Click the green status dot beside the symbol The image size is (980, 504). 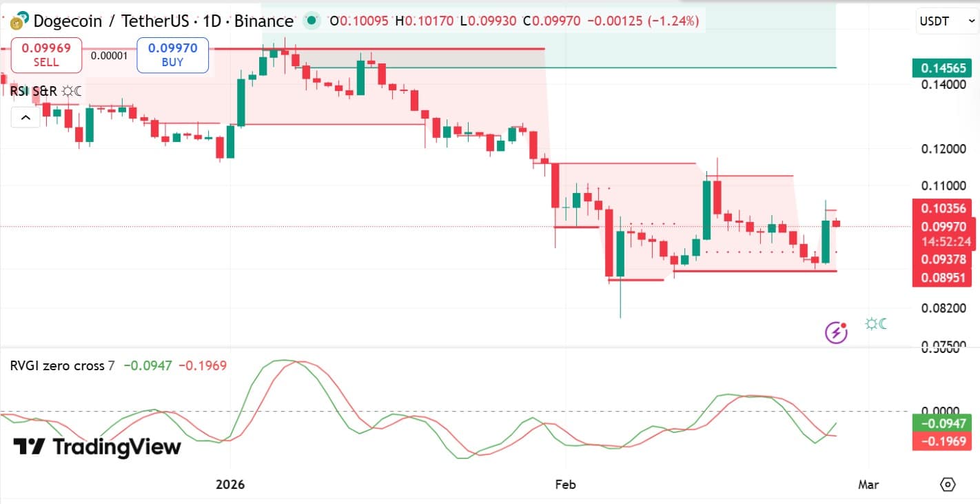click(312, 21)
